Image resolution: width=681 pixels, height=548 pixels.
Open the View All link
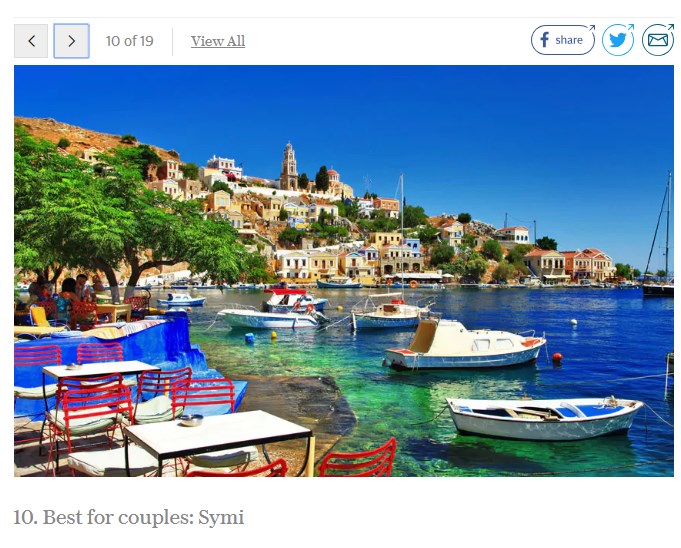218,41
